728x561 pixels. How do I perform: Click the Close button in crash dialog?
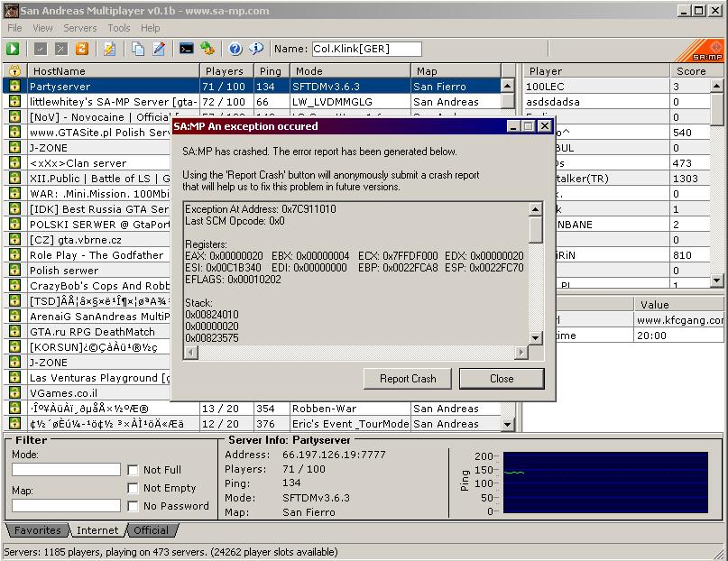[502, 379]
